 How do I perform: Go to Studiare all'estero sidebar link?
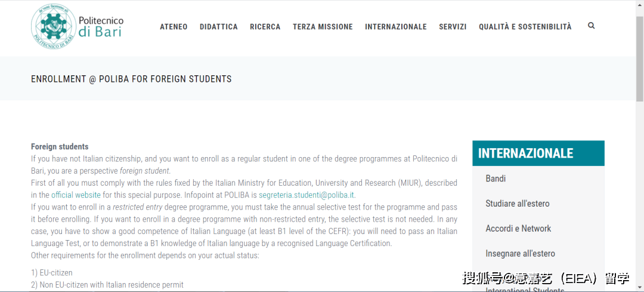point(518,204)
